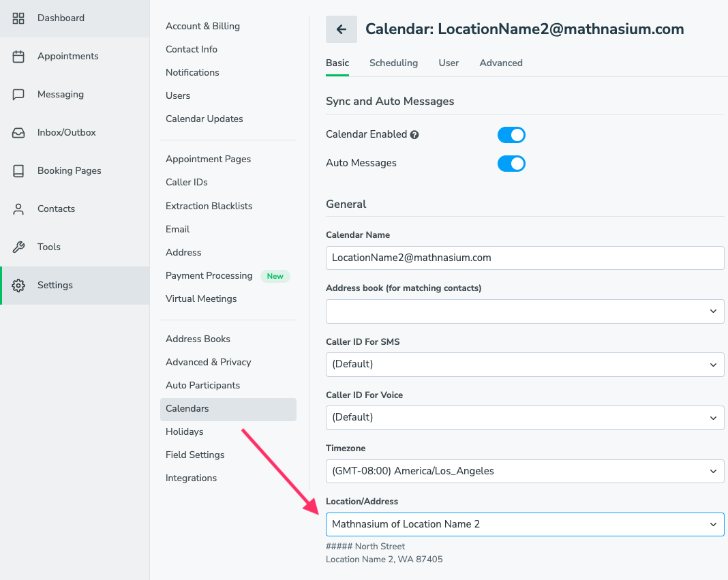This screenshot has width=728, height=580.
Task: Open Settings in the main sidebar
Action: [x=75, y=285]
